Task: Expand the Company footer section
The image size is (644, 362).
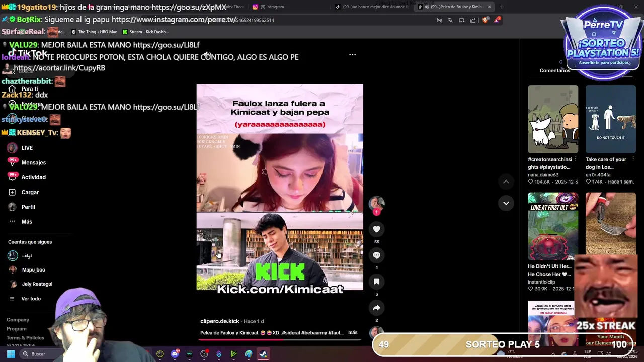Action: click(18, 320)
